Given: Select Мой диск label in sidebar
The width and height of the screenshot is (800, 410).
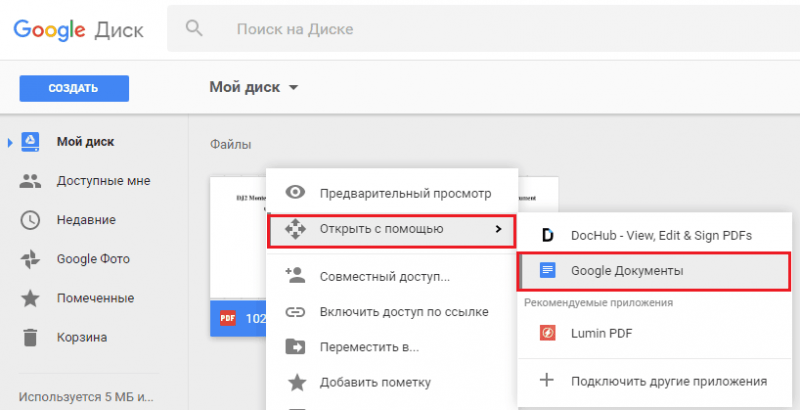Looking at the screenshot, I should pos(85,142).
